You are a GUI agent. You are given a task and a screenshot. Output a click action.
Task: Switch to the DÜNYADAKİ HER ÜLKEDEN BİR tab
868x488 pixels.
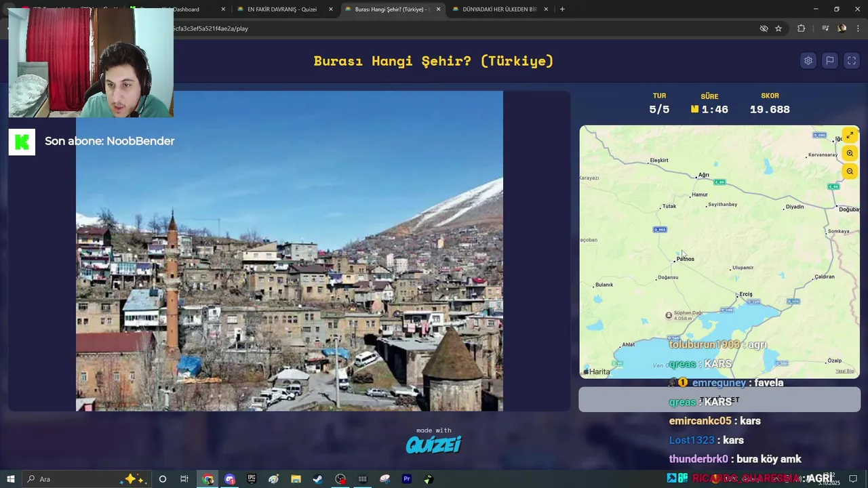pos(500,9)
